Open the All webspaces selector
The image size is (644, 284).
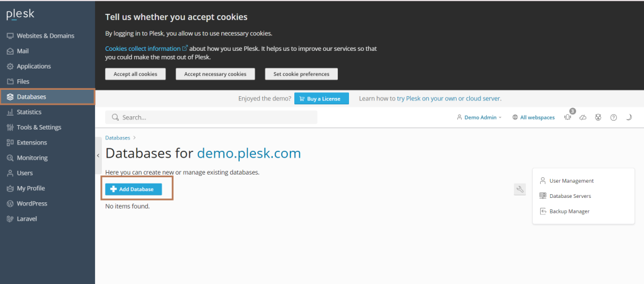click(533, 117)
